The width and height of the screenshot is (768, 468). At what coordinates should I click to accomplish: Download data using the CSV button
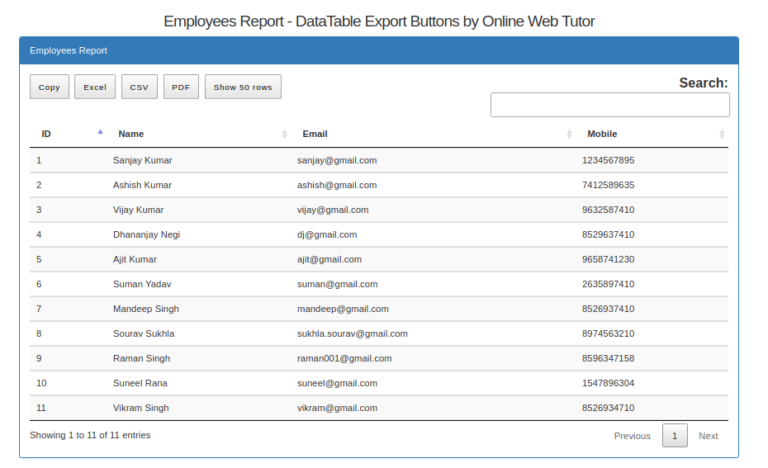coord(139,87)
